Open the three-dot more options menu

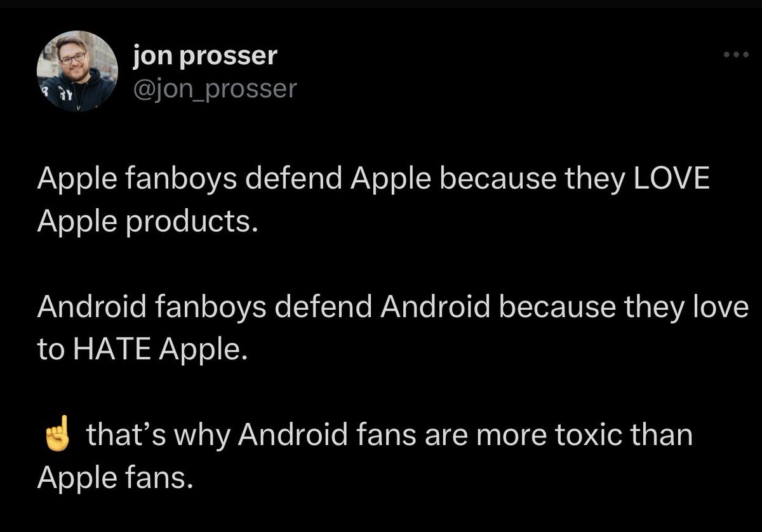(x=737, y=55)
